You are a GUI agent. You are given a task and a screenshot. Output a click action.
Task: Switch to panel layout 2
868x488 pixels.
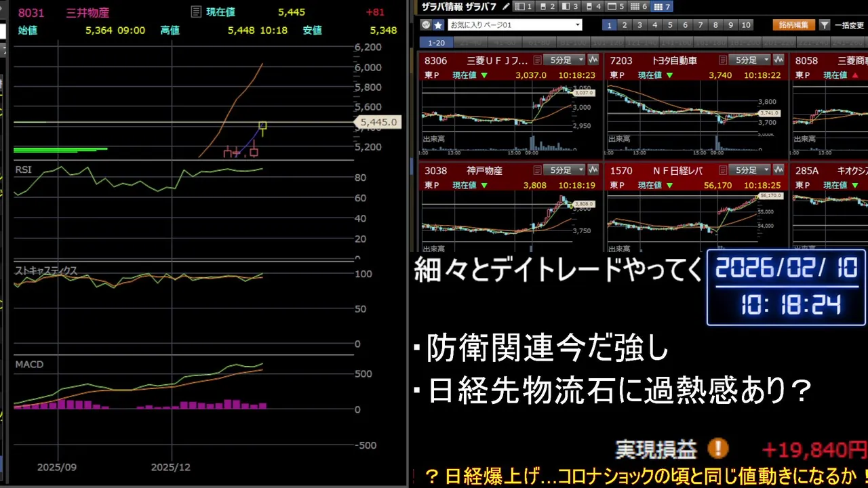547,7
